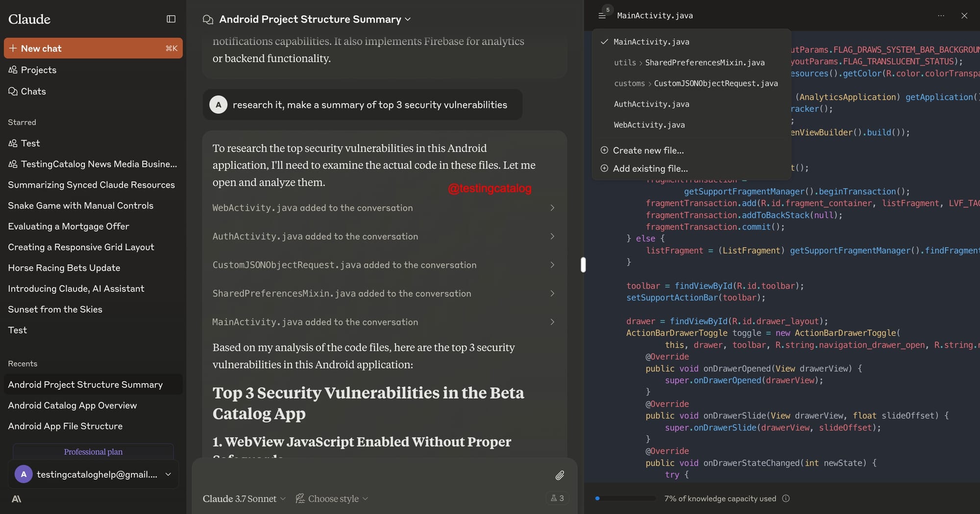Click the MainActivity.java panel title

click(x=655, y=16)
